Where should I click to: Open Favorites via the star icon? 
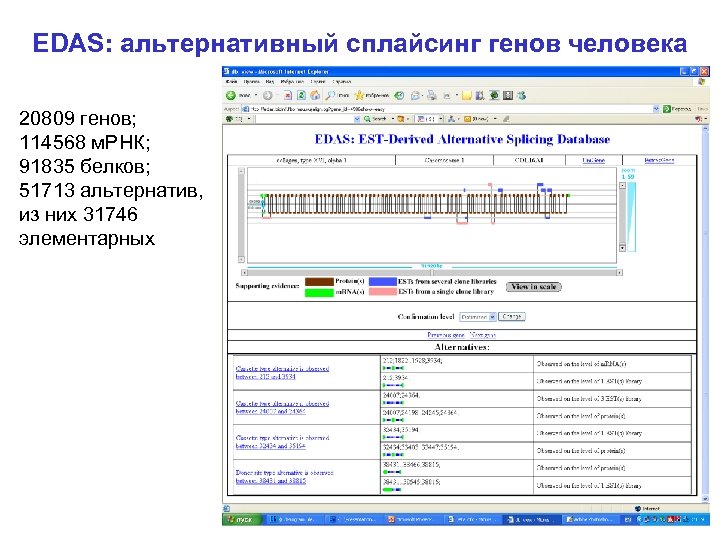(359, 96)
